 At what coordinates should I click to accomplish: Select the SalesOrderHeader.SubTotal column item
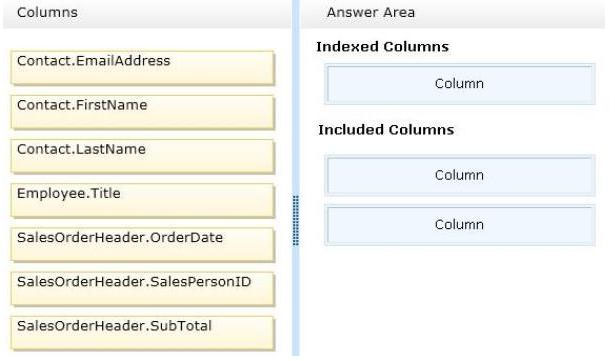[x=142, y=333]
